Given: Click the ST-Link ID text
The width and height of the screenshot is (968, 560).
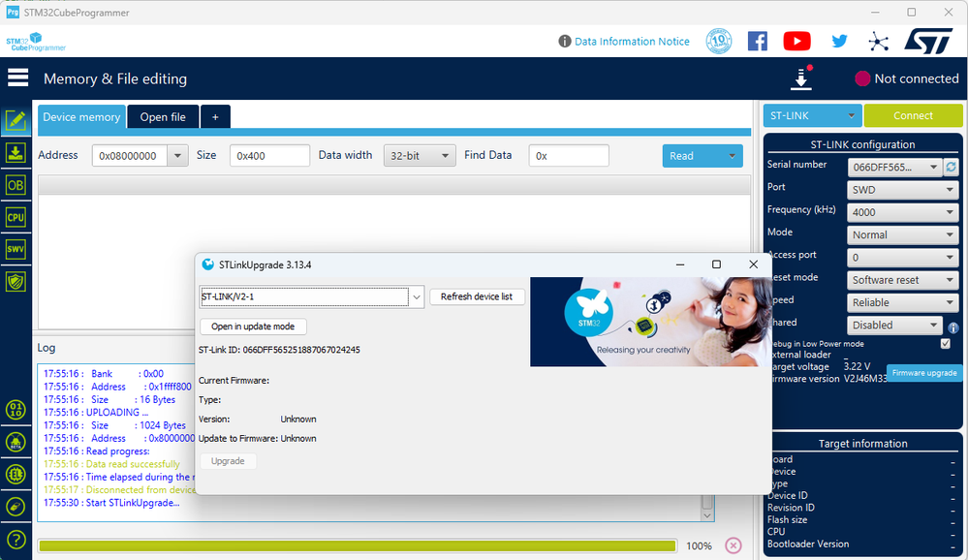Looking at the screenshot, I should (279, 350).
